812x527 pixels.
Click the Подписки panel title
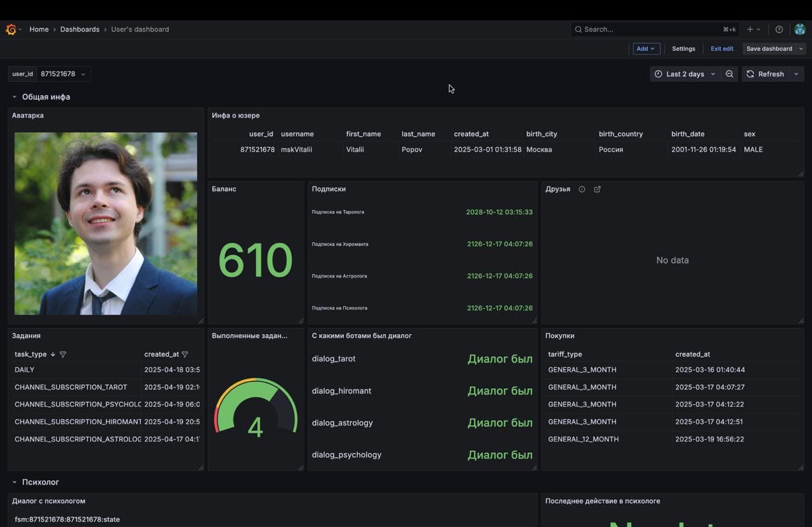point(329,189)
